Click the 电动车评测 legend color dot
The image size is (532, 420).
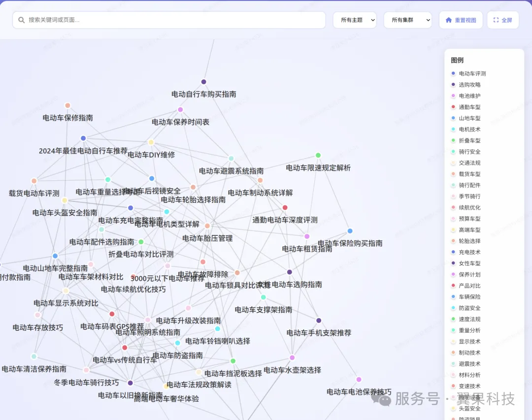(x=453, y=73)
